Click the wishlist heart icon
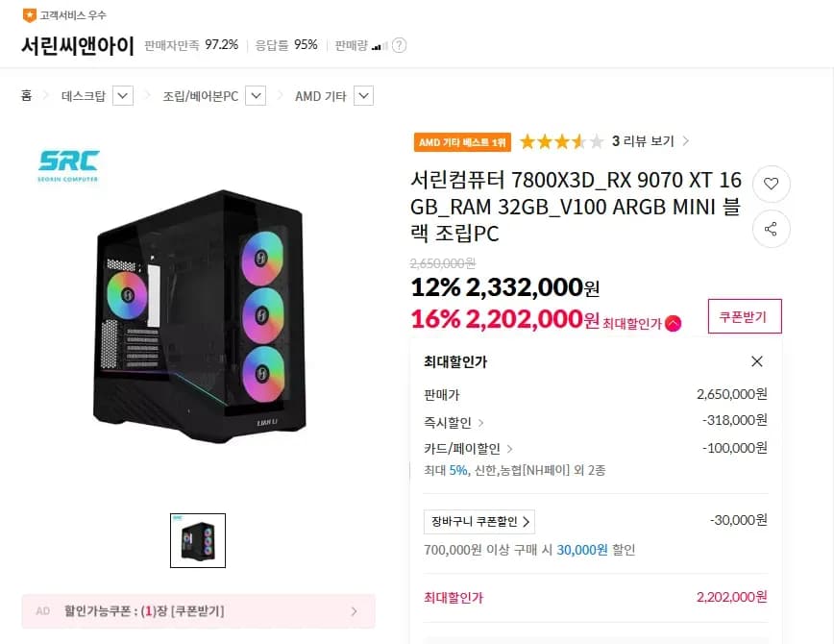This screenshot has height=644, width=834. pos(772,184)
